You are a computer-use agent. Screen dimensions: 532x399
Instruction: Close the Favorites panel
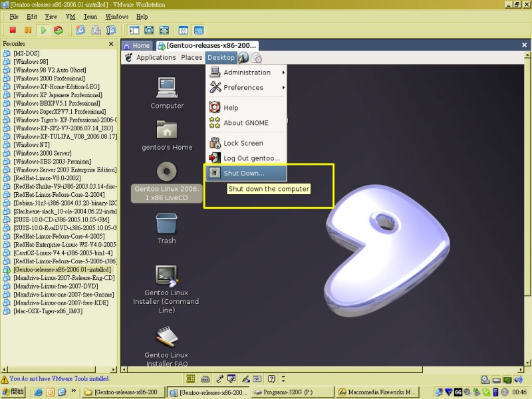coord(111,44)
